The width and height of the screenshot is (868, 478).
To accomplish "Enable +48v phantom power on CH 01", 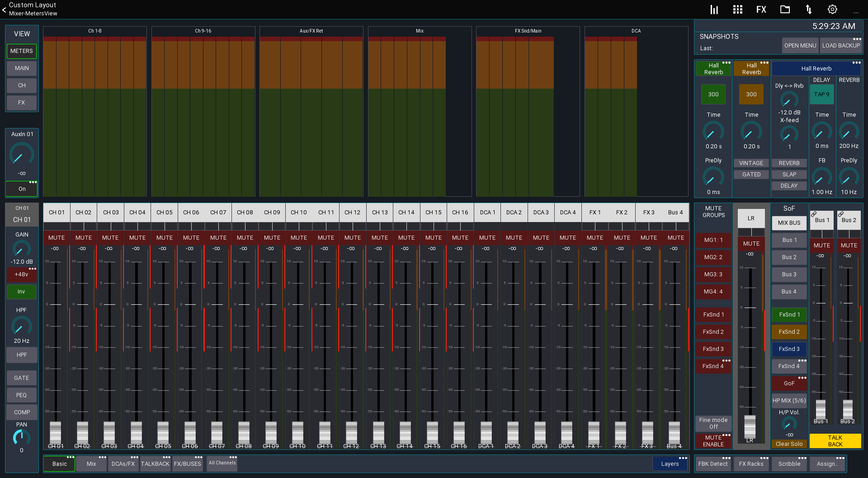I will [21, 274].
